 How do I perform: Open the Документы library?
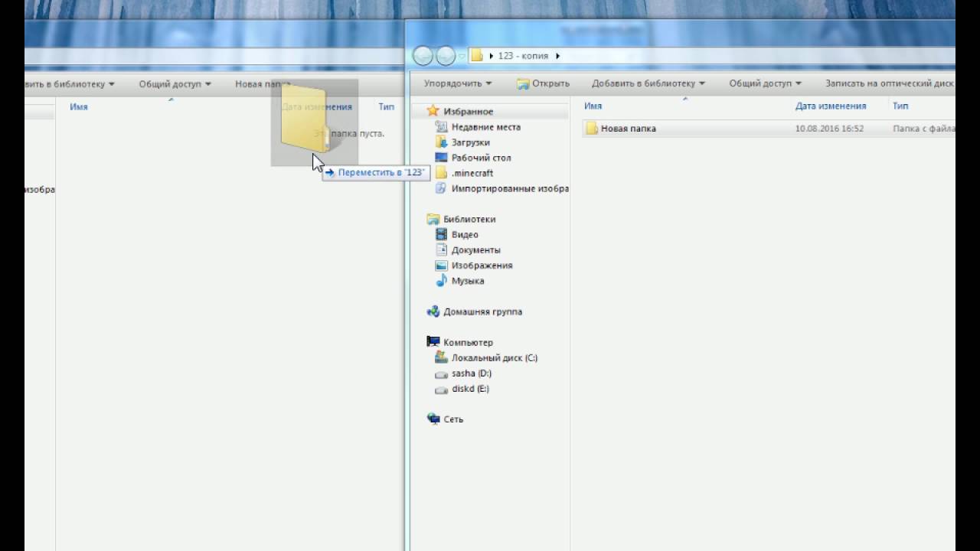point(476,250)
